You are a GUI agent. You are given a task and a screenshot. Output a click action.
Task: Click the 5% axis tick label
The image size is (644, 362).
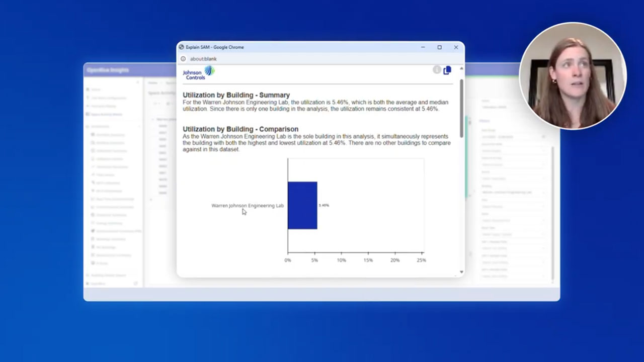(x=314, y=260)
